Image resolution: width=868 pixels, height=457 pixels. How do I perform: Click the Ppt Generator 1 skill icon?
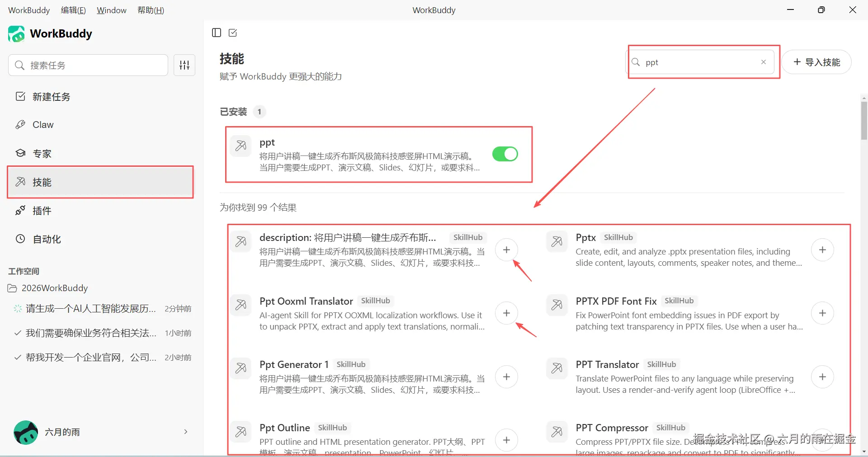(241, 368)
